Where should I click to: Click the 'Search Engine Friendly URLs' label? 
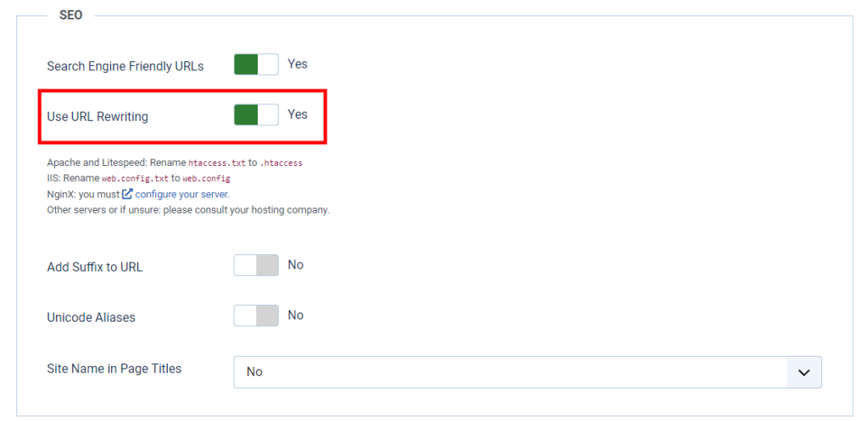[x=125, y=66]
